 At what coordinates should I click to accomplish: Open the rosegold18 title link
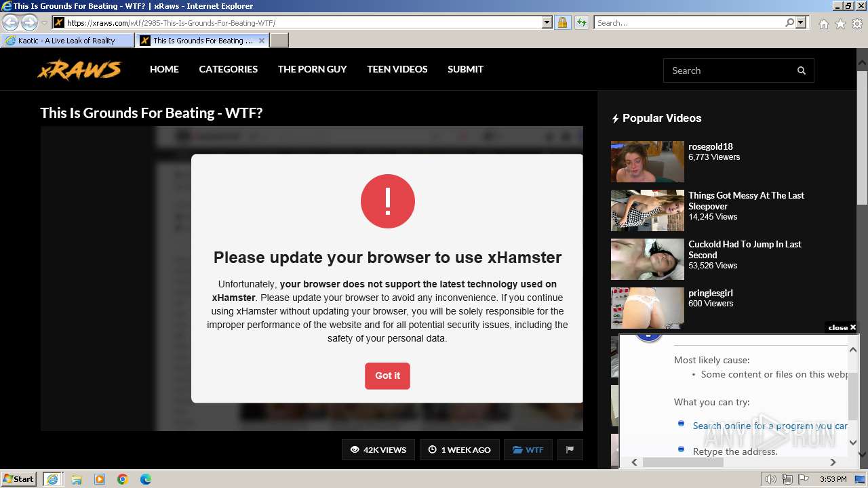711,146
